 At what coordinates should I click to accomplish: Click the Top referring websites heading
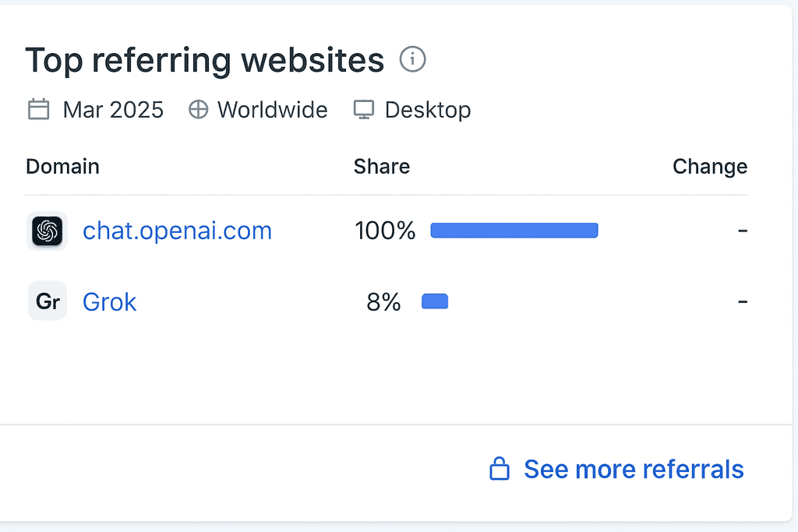click(x=205, y=61)
